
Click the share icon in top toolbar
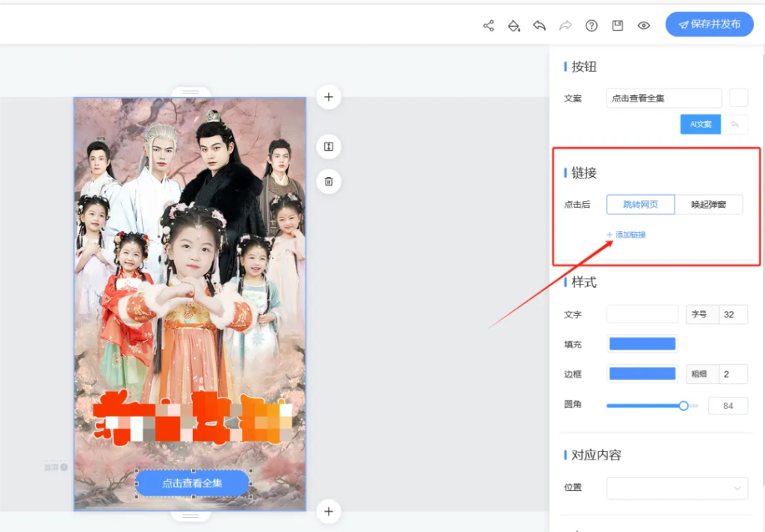[x=489, y=26]
